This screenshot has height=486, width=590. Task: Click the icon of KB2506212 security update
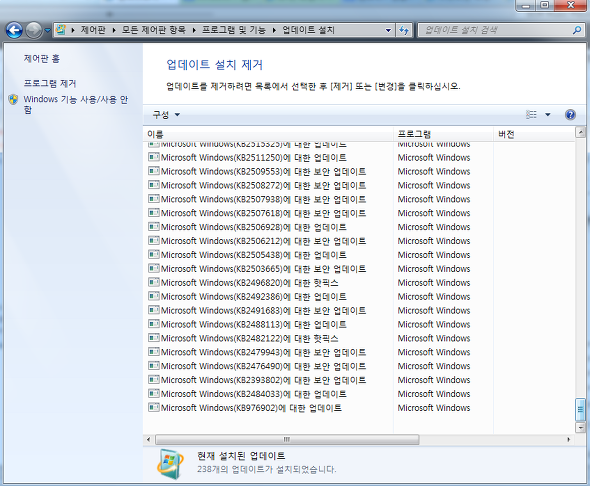click(154, 241)
